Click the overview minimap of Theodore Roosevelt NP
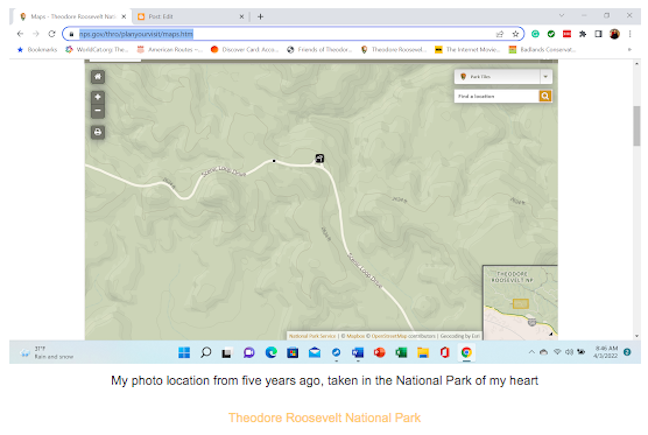 [x=520, y=300]
